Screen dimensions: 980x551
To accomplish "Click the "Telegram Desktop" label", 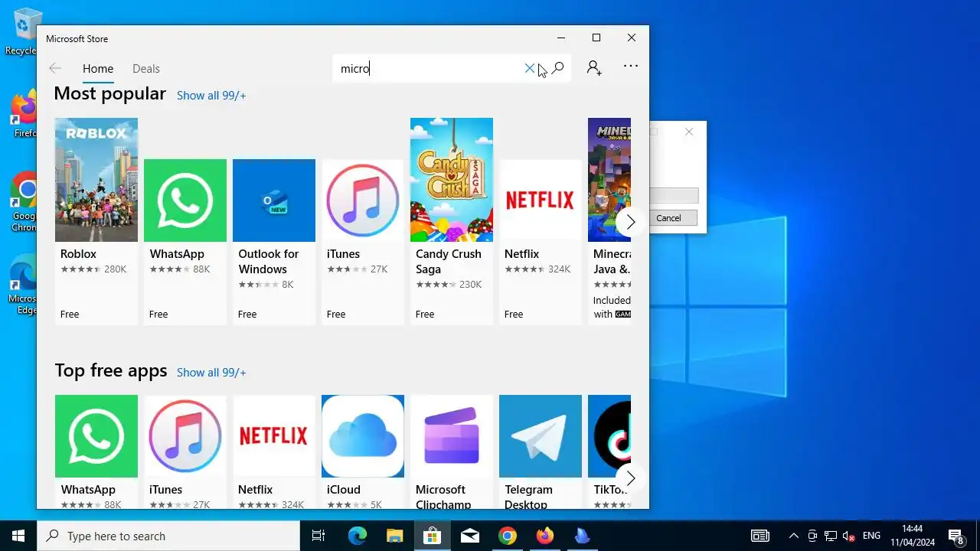I will (x=528, y=497).
